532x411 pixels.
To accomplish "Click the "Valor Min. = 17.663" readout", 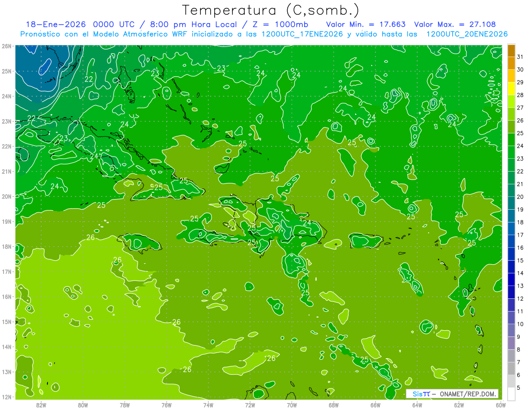I will point(366,24).
